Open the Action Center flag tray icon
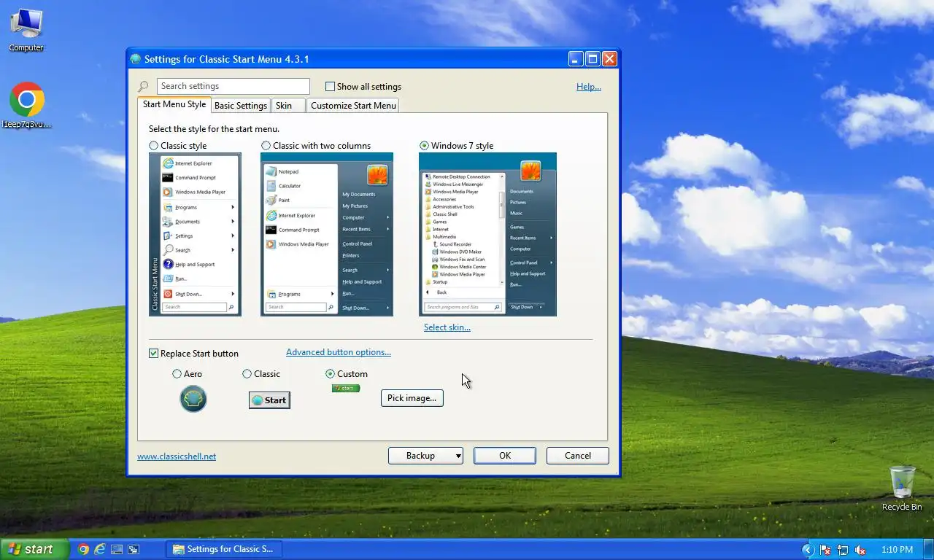The image size is (934, 560). coord(825,550)
